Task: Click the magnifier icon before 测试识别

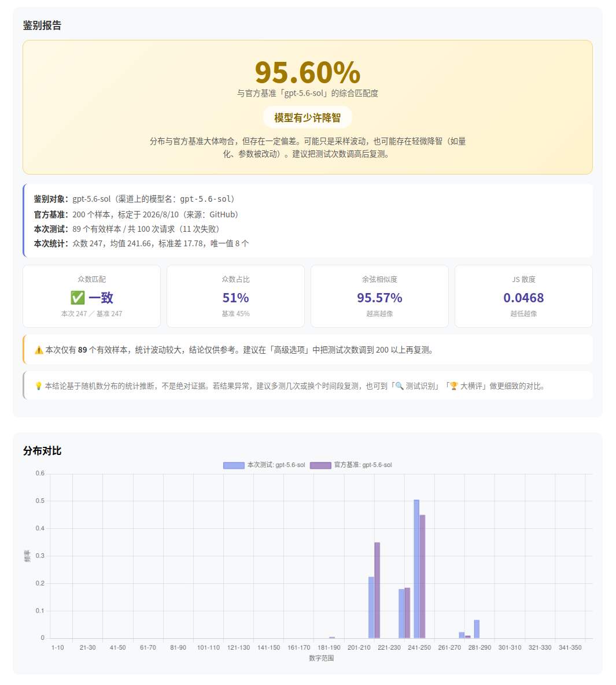Action: (399, 386)
